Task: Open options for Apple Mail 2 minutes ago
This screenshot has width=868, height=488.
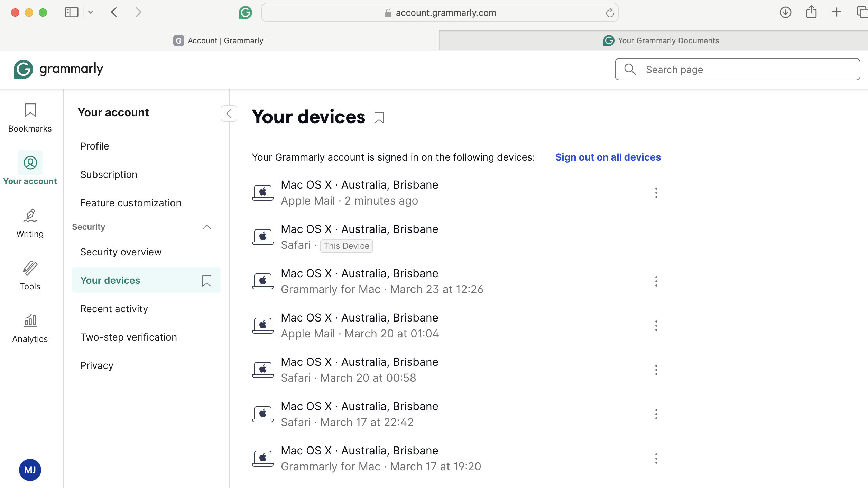Action: 656,193
